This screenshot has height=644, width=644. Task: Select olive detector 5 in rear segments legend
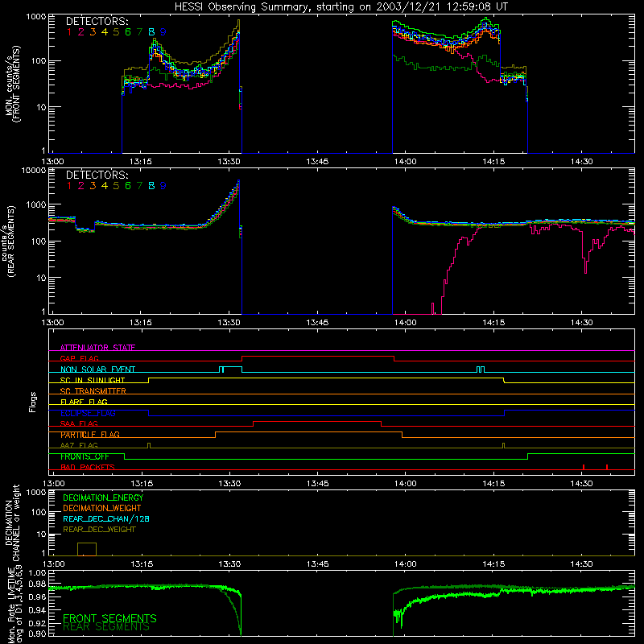click(116, 186)
